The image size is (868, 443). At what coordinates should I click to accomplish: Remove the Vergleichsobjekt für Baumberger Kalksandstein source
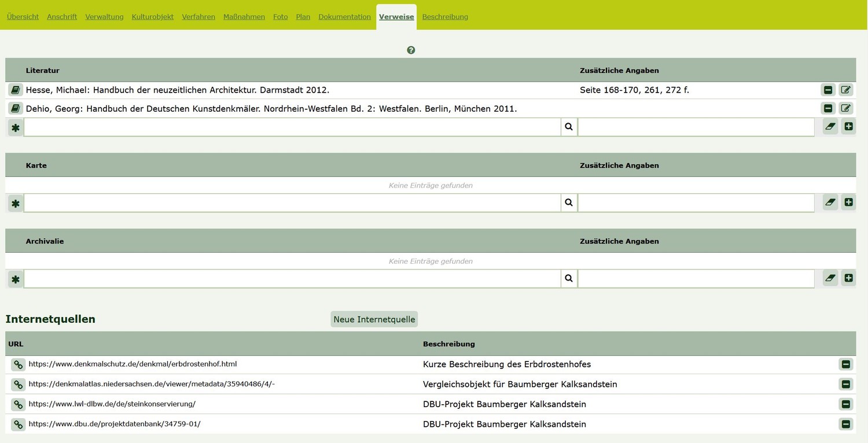point(846,384)
